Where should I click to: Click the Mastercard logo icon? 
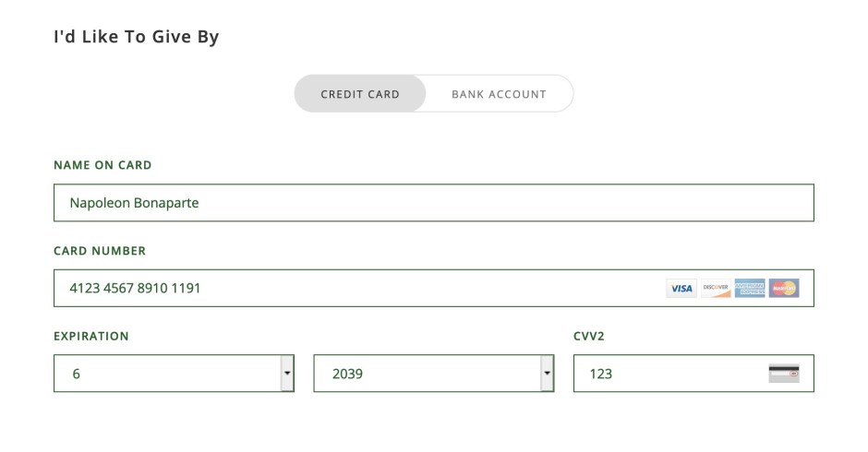click(x=784, y=289)
